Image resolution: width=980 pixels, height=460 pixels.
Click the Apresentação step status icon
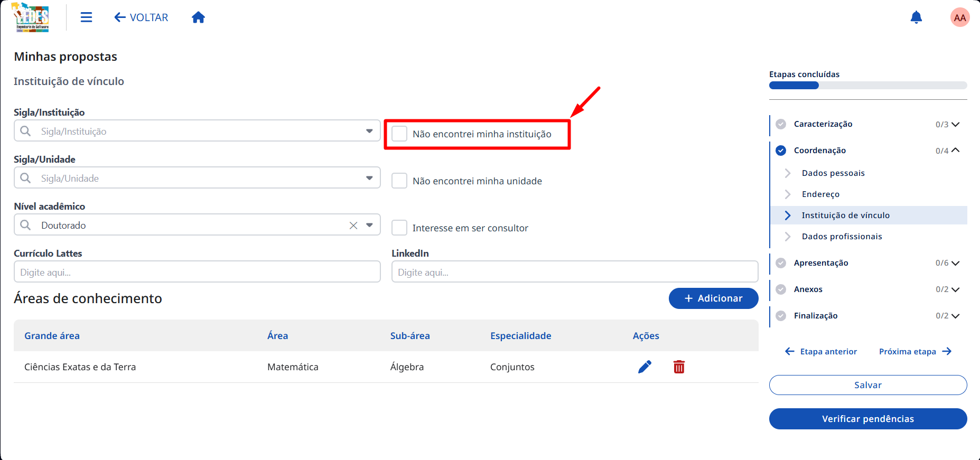(x=781, y=263)
